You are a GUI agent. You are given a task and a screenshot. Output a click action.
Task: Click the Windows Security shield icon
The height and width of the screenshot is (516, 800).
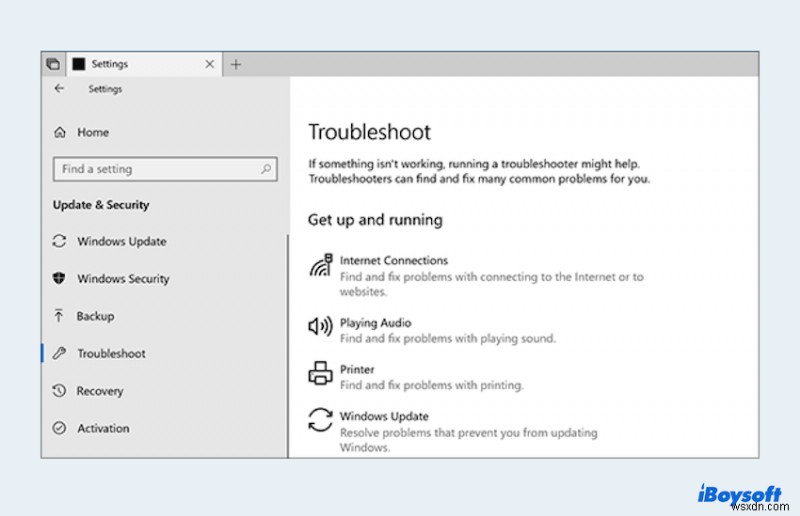[59, 278]
